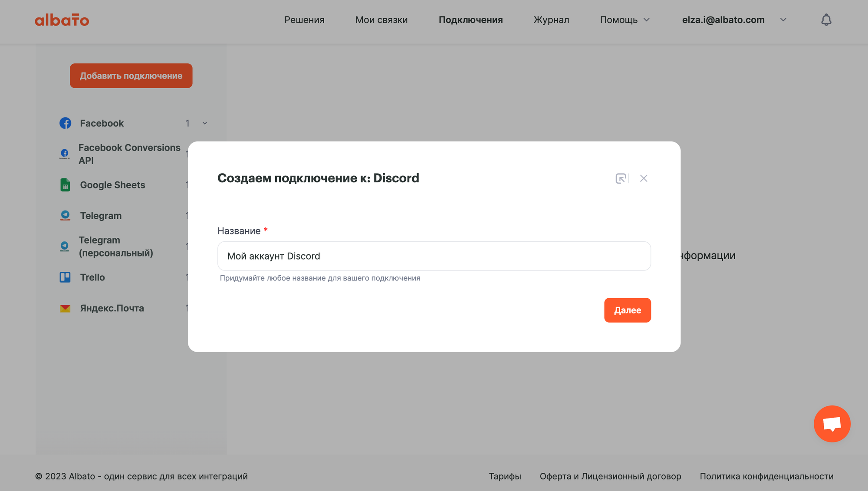Open Мои связки menu item
The height and width of the screenshot is (491, 868).
381,20
